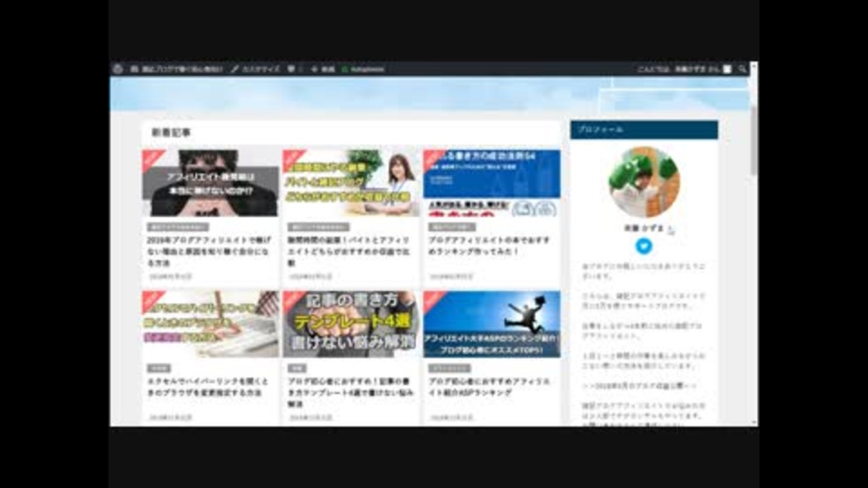The height and width of the screenshot is (488, 868).
Task: Open thumbnail of man in sunglasses article
Action: pos(211,183)
